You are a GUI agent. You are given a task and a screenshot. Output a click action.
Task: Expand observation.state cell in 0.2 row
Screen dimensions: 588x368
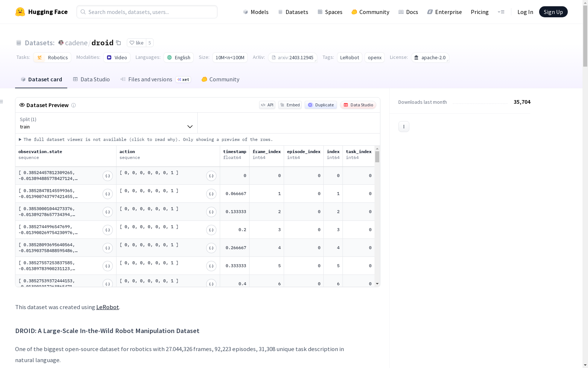(108, 230)
